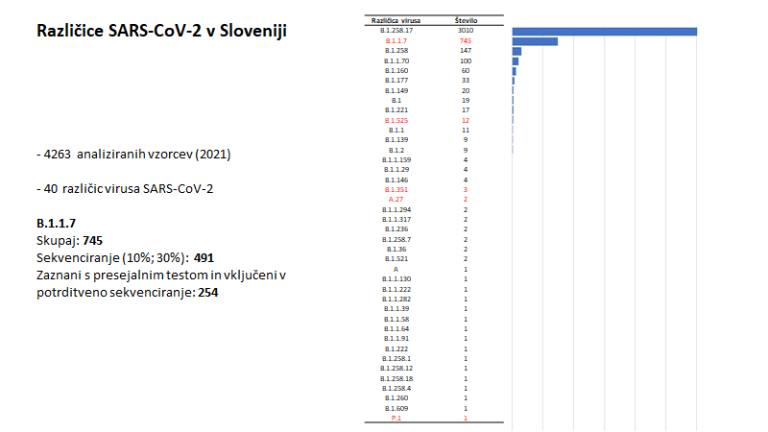Select the B.1.1.70 variant row label
This screenshot has width=768, height=432.
[x=395, y=61]
